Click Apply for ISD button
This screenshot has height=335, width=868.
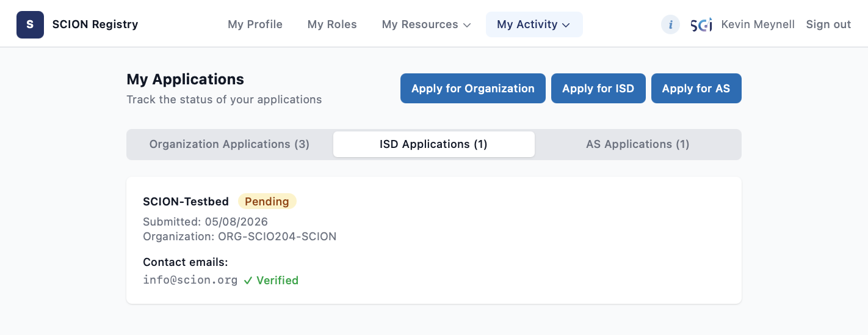(x=598, y=89)
